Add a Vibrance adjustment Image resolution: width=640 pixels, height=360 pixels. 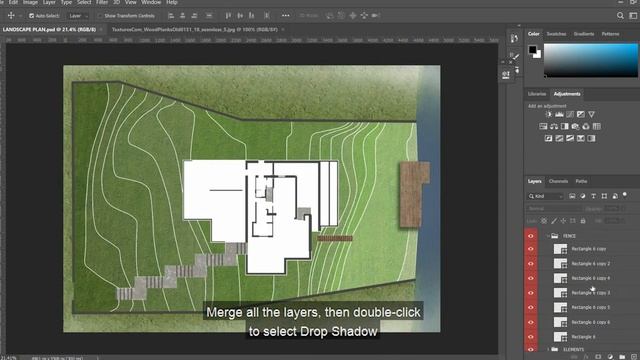click(x=591, y=115)
